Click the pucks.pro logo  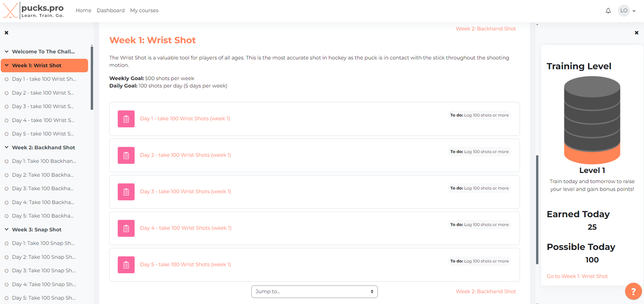pyautogui.click(x=33, y=11)
